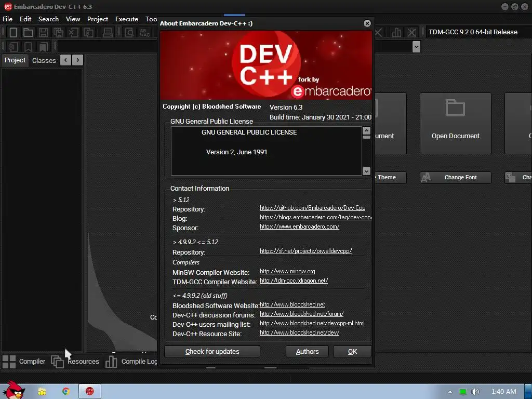Open the Execute menu
This screenshot has height=399, width=532.
coord(127,19)
